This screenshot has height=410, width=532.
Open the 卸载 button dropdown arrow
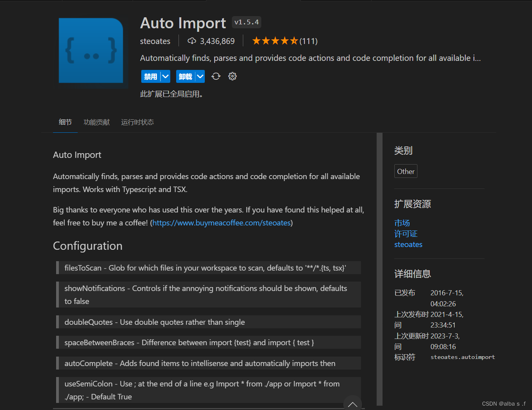(x=200, y=76)
